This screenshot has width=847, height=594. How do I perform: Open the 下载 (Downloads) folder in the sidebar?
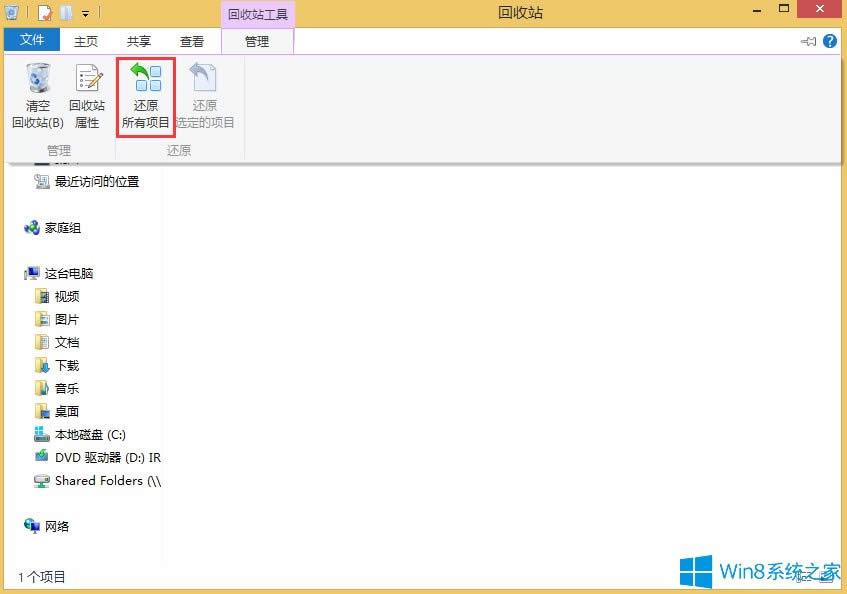66,366
